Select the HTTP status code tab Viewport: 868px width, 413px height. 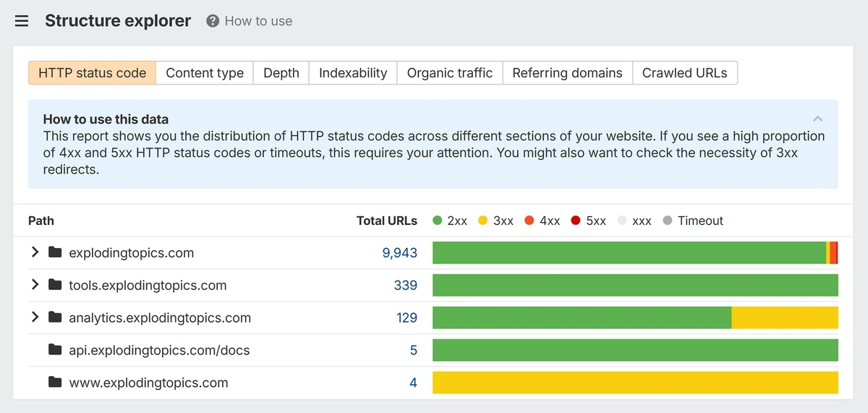coord(93,73)
